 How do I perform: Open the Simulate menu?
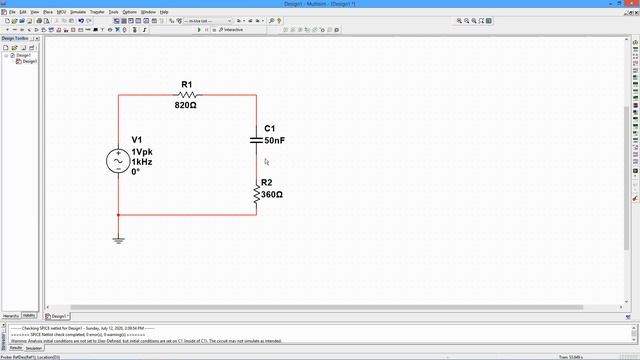coord(78,12)
